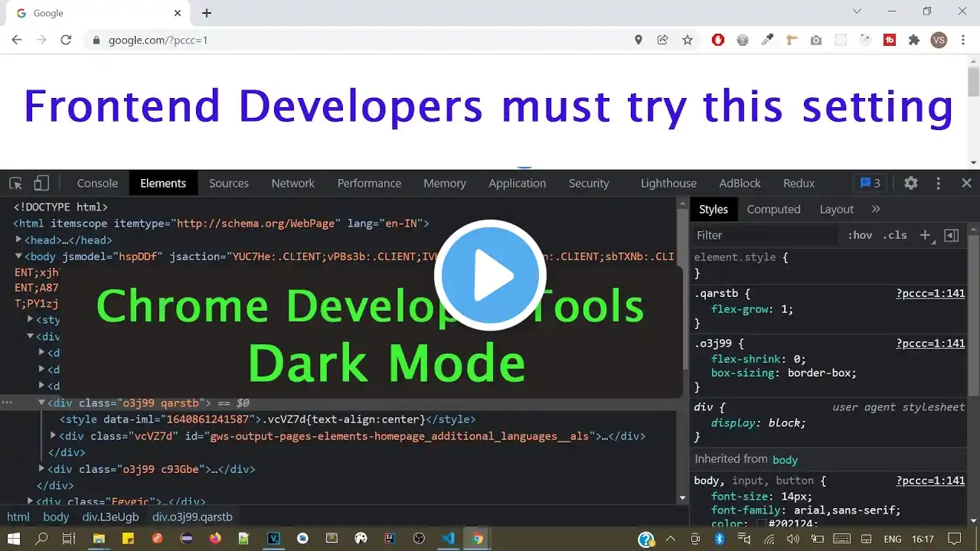Open the camera screenshot extension

[816, 40]
